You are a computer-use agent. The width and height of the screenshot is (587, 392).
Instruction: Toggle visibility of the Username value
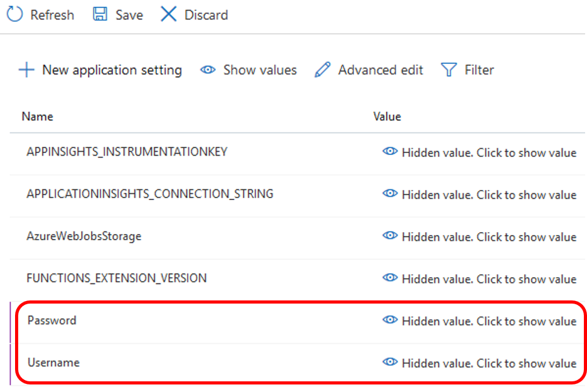tap(390, 363)
